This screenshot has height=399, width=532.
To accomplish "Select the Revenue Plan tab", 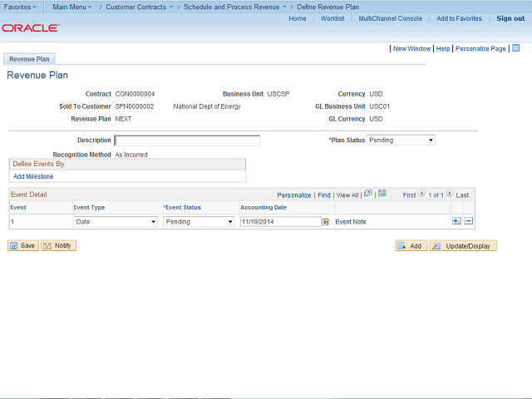I will tap(29, 59).
